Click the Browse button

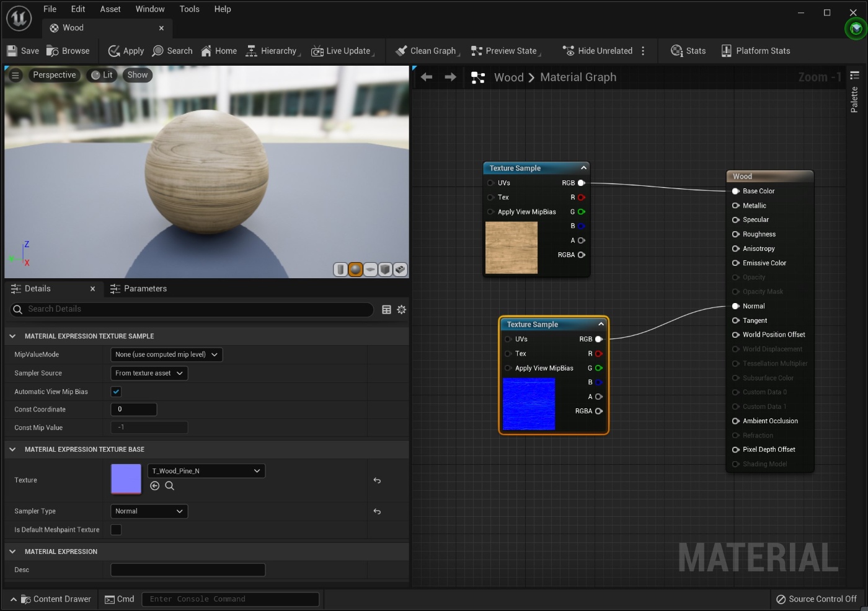pyautogui.click(x=68, y=51)
